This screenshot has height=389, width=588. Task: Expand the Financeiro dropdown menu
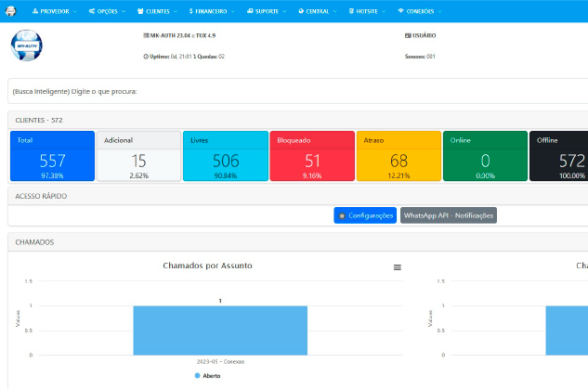(x=212, y=11)
